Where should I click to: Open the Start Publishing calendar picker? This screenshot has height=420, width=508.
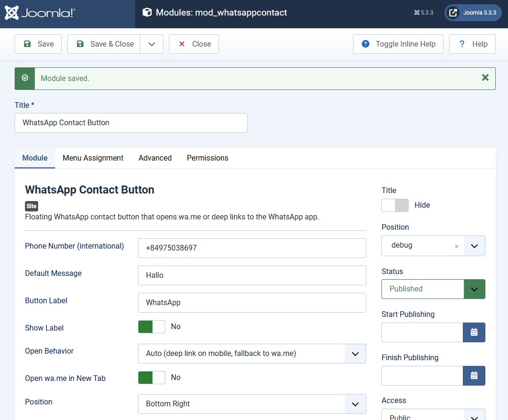click(474, 332)
